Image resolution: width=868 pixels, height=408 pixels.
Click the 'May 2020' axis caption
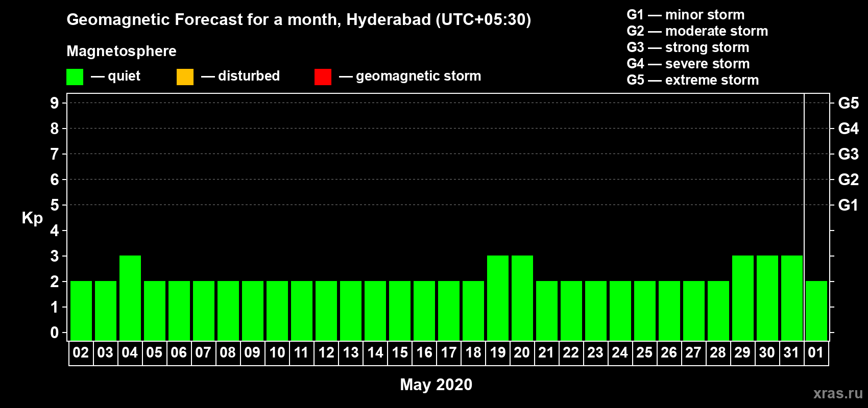(x=436, y=385)
